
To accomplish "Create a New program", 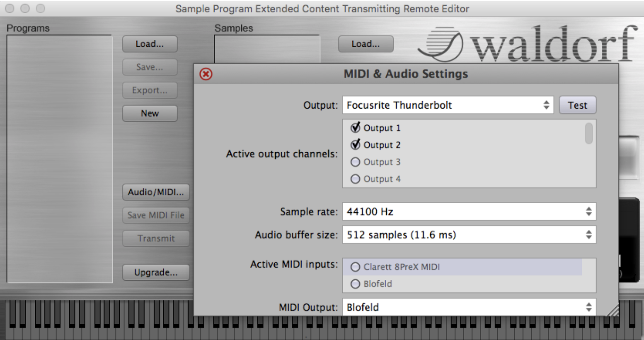I will [x=150, y=113].
